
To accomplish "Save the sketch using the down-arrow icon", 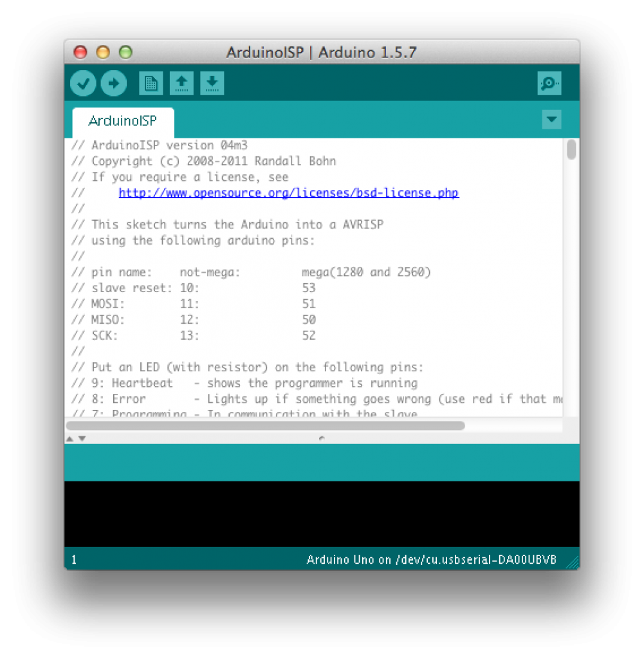I will coord(212,83).
